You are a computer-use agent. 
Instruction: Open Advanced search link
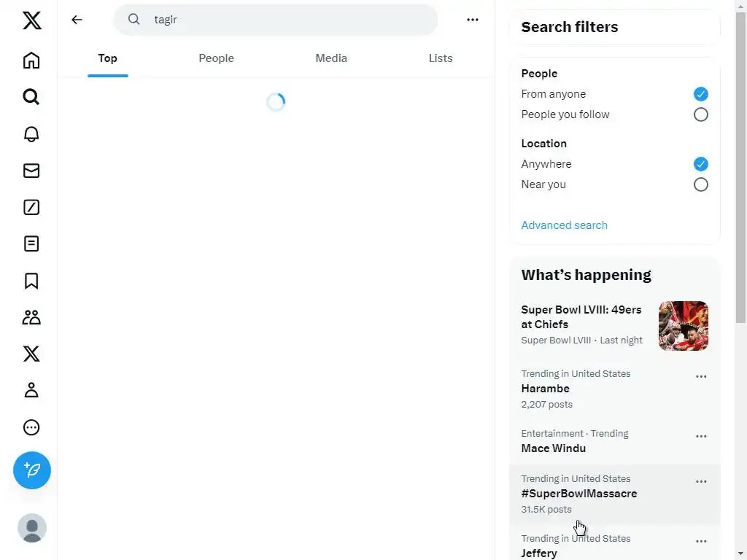tap(564, 225)
